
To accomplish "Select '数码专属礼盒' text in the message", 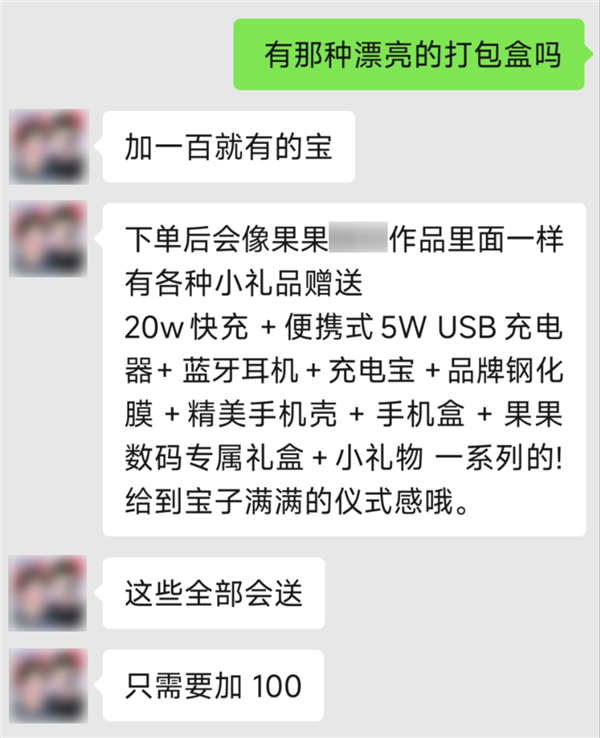I will click(x=214, y=457).
